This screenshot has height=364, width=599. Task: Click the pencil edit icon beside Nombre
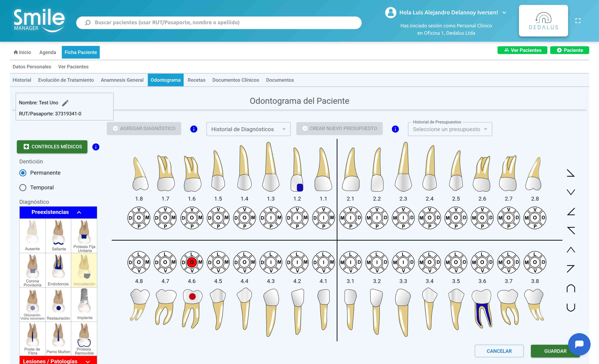click(x=65, y=103)
